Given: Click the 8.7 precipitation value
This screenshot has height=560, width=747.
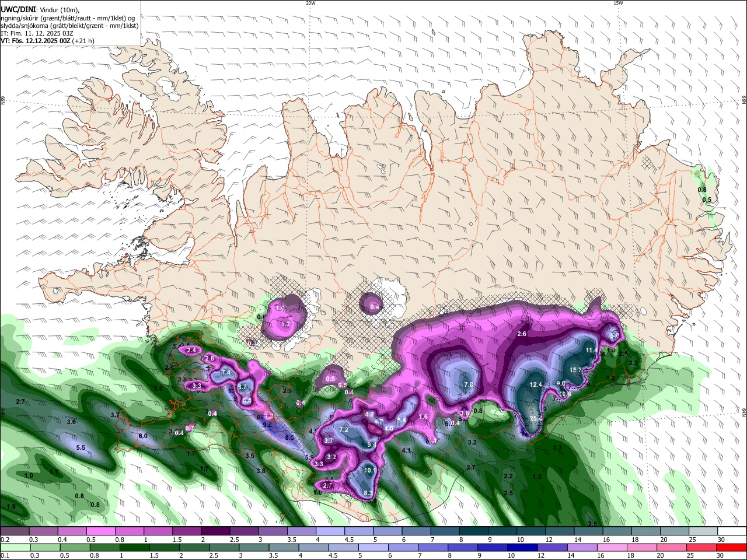Looking at the screenshot, I should click(243, 387).
